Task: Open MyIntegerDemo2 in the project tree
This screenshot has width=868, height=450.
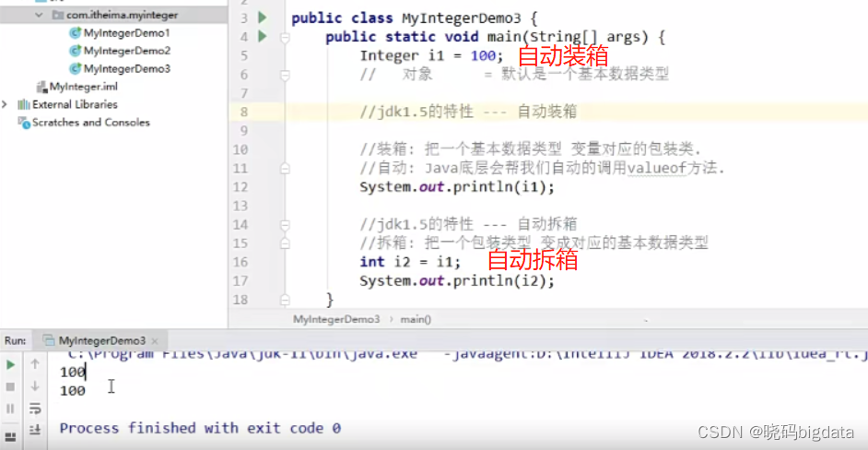Action: (127, 51)
